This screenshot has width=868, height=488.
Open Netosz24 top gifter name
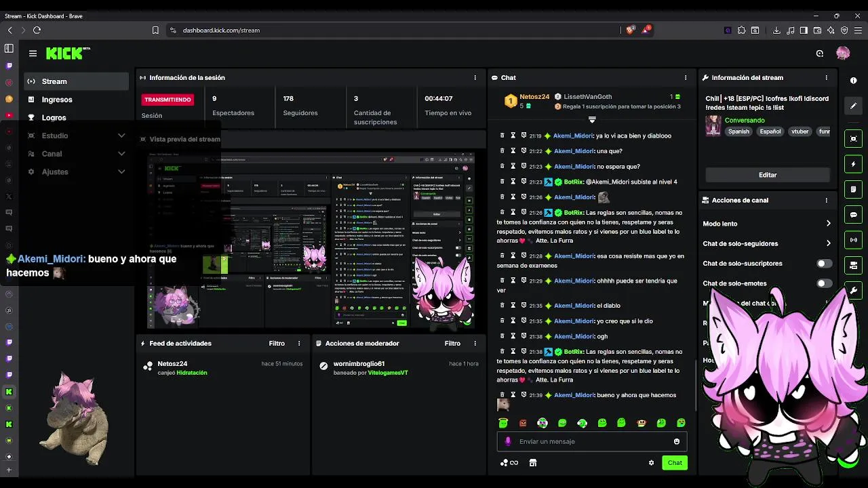click(x=534, y=97)
